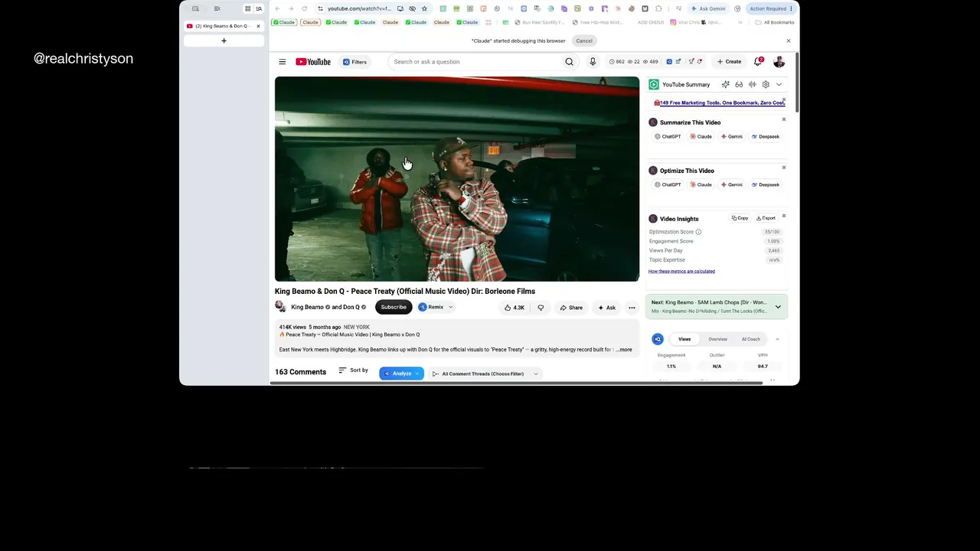The height and width of the screenshot is (551, 980).
Task: Like the video with thumbs up
Action: click(514, 308)
